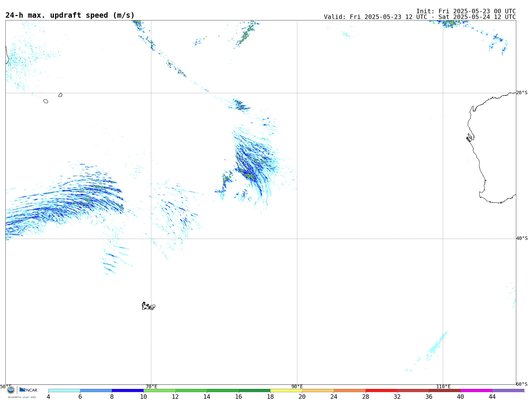The height and width of the screenshot is (400, 532).
Task: Click the NCAR logo
Action: [28, 390]
